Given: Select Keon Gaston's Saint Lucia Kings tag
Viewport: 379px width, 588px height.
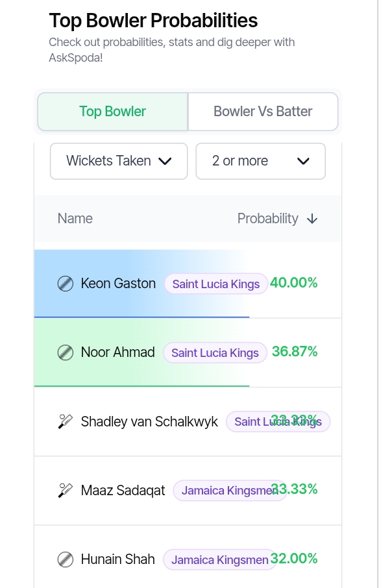Looking at the screenshot, I should click(216, 284).
